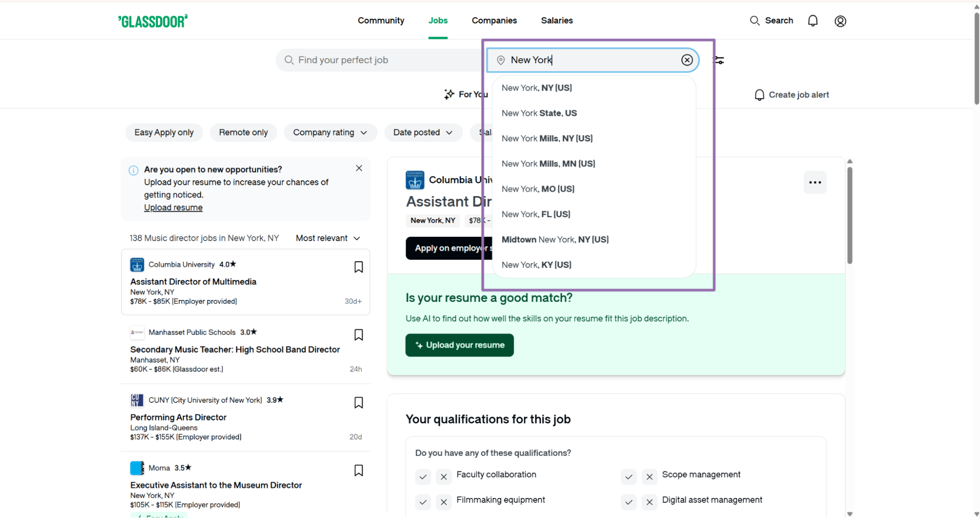
Task: Click the info icon in the resume banner
Action: click(x=133, y=171)
